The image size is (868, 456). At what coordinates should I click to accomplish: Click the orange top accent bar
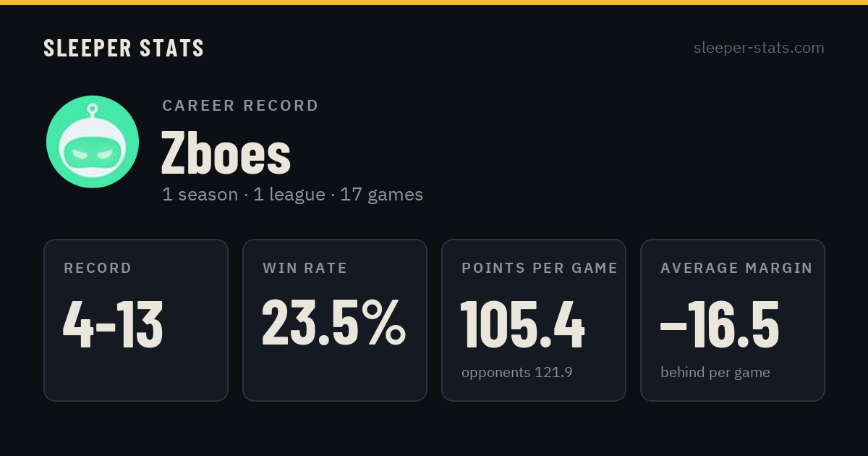click(x=434, y=2)
